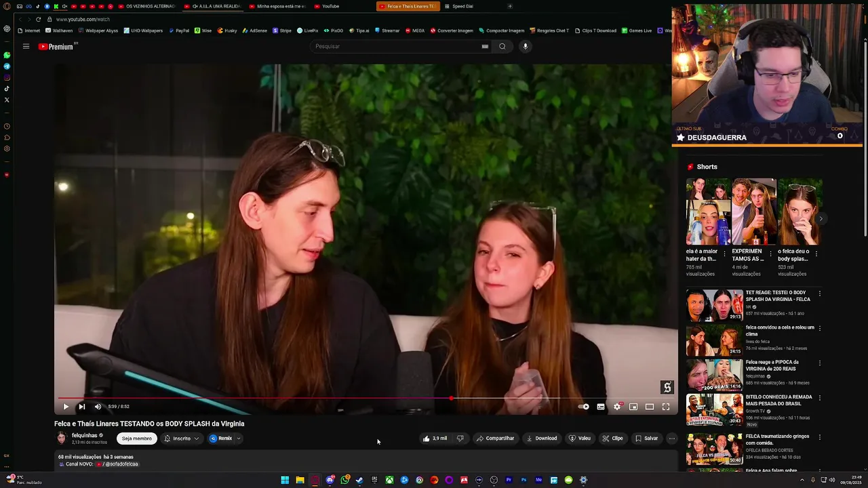Open short 'ela é a maior hater'
This screenshot has height=488, width=868.
tap(708, 211)
